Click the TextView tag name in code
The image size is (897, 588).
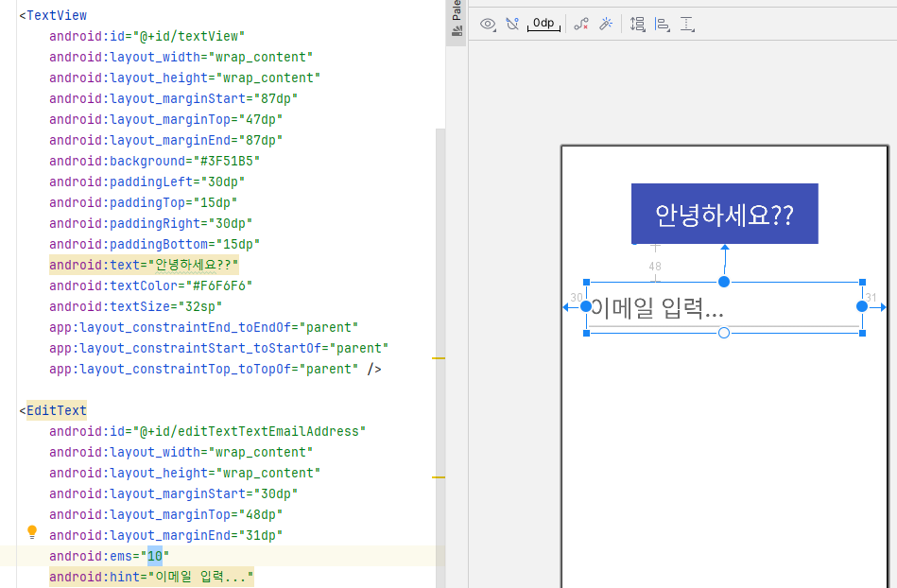coord(57,15)
